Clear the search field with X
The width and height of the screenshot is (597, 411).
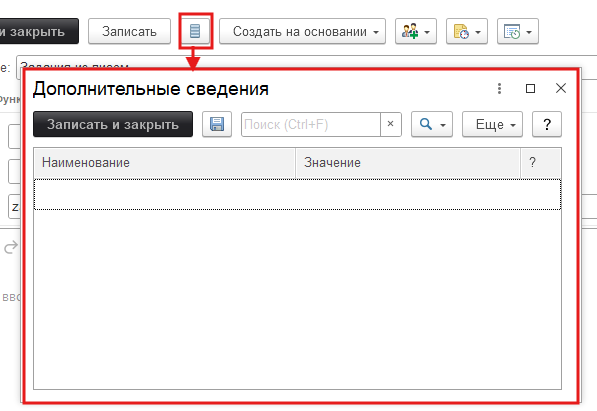pos(390,124)
